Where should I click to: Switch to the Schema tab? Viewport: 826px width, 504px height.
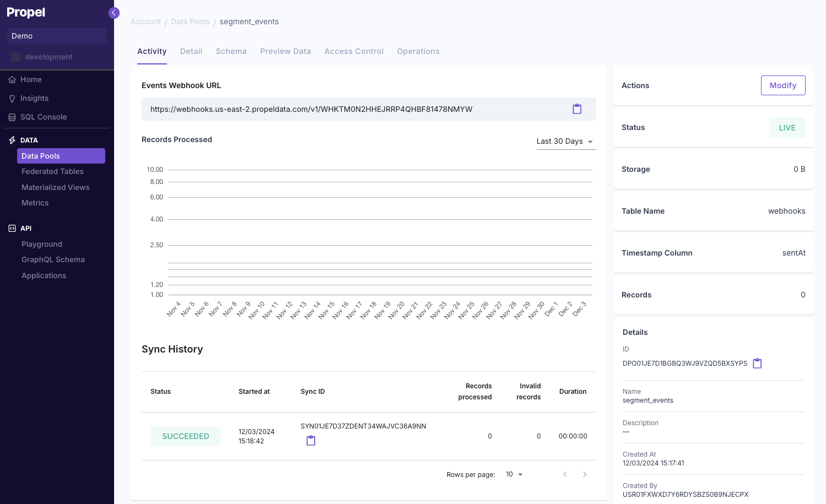pyautogui.click(x=231, y=51)
